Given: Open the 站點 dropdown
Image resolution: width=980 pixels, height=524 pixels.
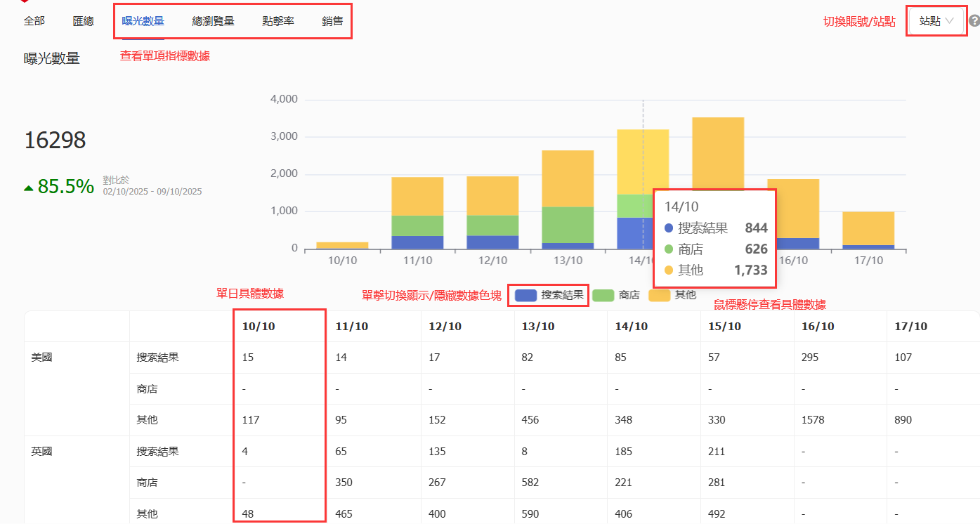Looking at the screenshot, I should pyautogui.click(x=935, y=21).
